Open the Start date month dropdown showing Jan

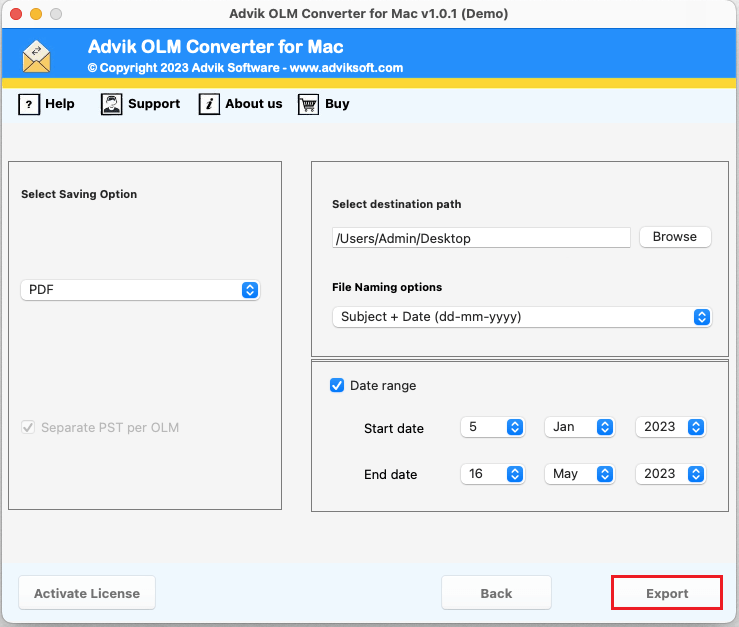579,427
